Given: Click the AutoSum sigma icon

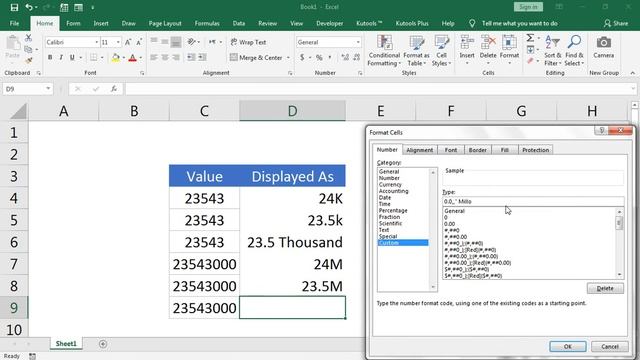Looking at the screenshot, I should coord(530,38).
